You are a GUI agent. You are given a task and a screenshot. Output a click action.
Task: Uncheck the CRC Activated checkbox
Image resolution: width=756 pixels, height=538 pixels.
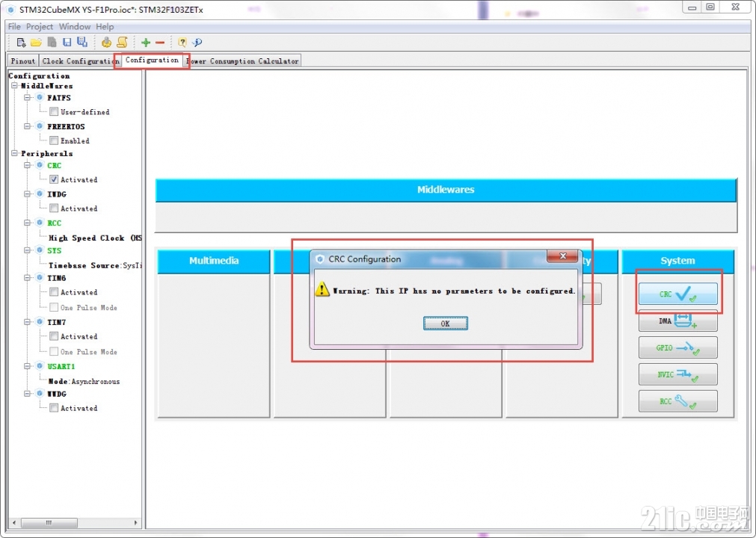click(x=54, y=179)
